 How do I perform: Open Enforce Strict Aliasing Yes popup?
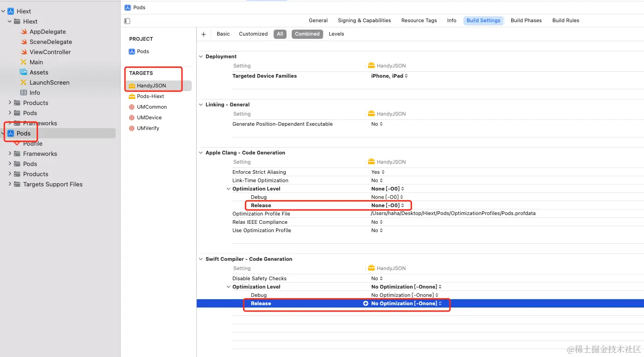(x=378, y=172)
